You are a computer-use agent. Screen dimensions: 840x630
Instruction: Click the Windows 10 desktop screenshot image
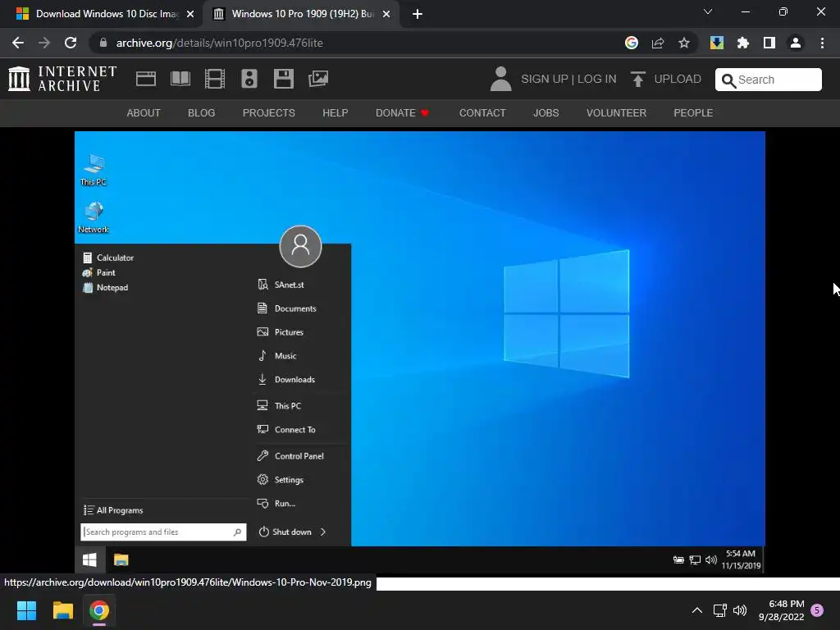pos(419,353)
